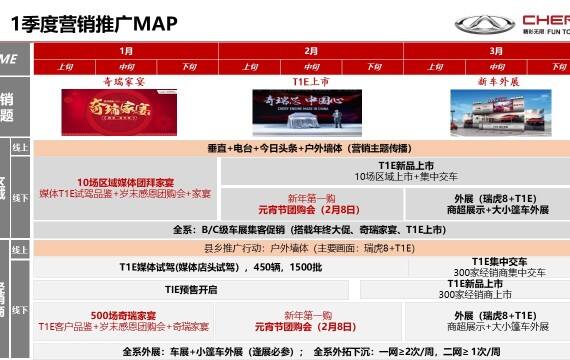
Task: Click the TIE预售开启 cell
Action: click(x=191, y=290)
